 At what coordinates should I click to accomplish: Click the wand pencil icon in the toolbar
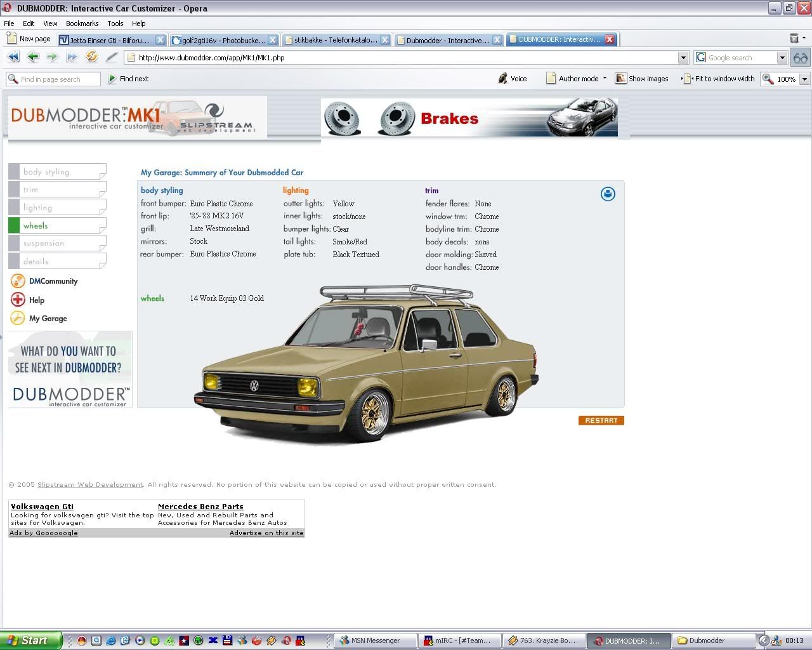click(112, 57)
